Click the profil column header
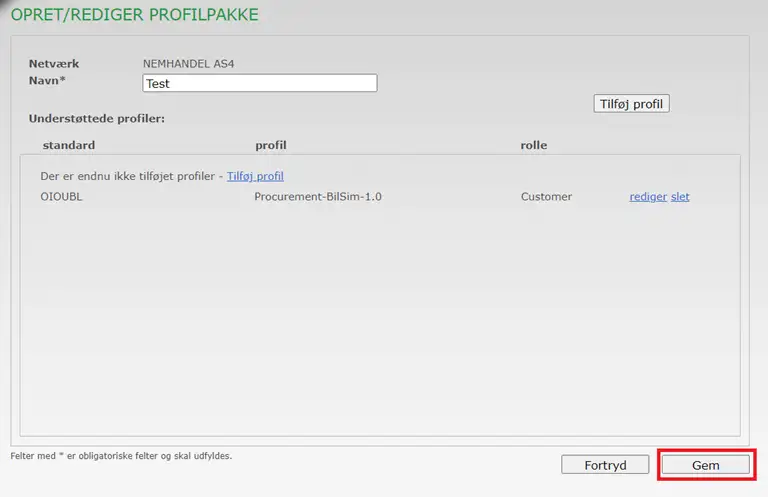Image resolution: width=768 pixels, height=497 pixels. click(x=271, y=145)
